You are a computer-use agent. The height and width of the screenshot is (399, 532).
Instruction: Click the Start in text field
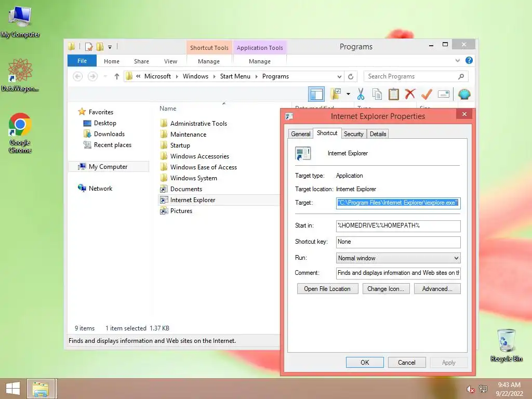click(x=398, y=226)
